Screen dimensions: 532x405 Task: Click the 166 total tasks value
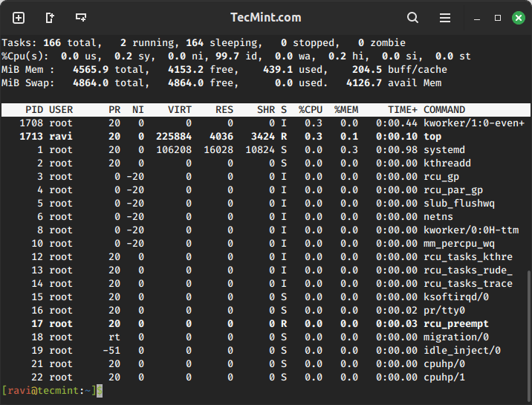(x=52, y=43)
